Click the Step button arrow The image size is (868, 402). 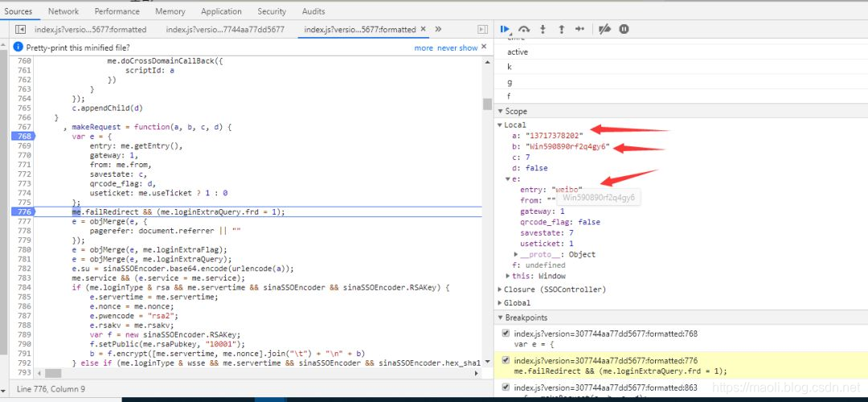tap(579, 30)
